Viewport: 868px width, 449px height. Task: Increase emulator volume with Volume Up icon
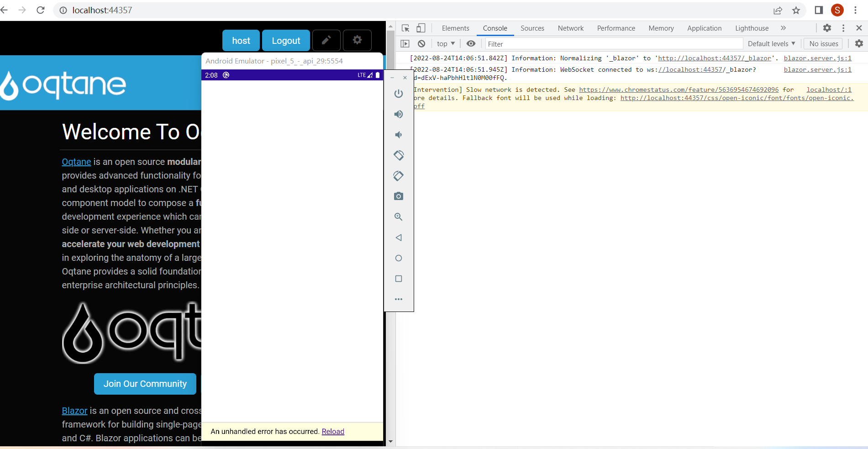click(x=398, y=114)
